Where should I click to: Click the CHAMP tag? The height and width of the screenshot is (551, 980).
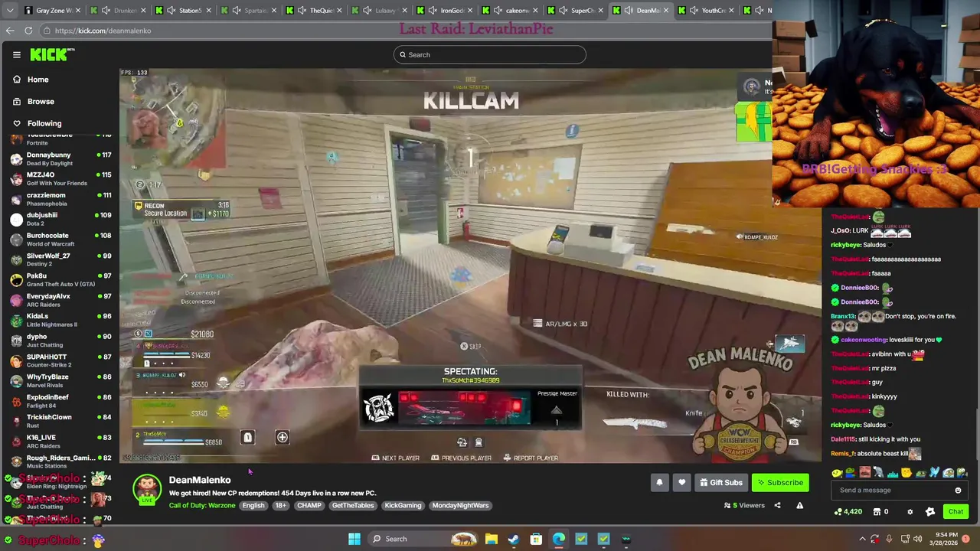tap(309, 505)
